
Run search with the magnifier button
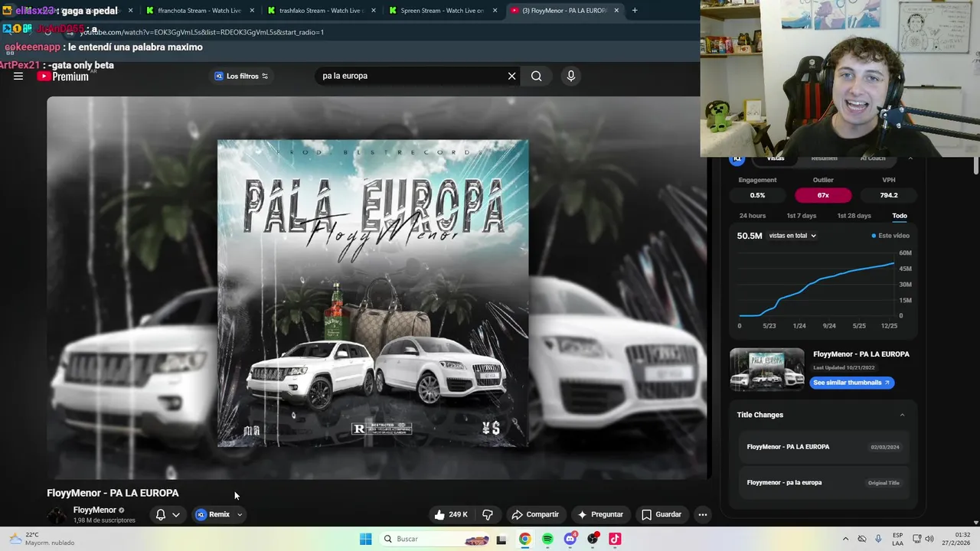point(537,76)
